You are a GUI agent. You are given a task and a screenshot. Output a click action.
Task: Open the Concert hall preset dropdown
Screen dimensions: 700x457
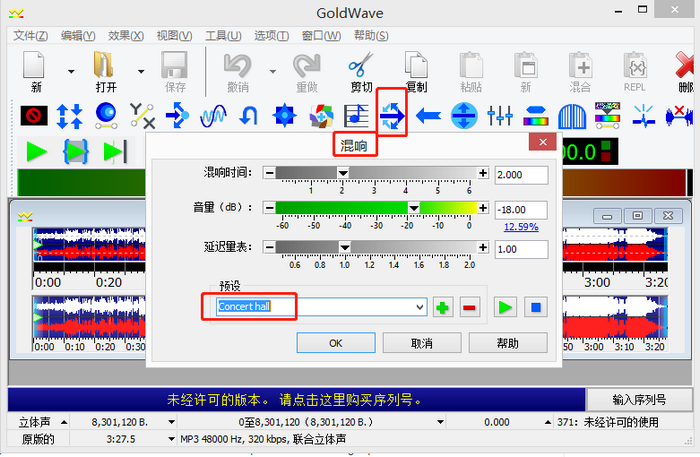pos(420,307)
